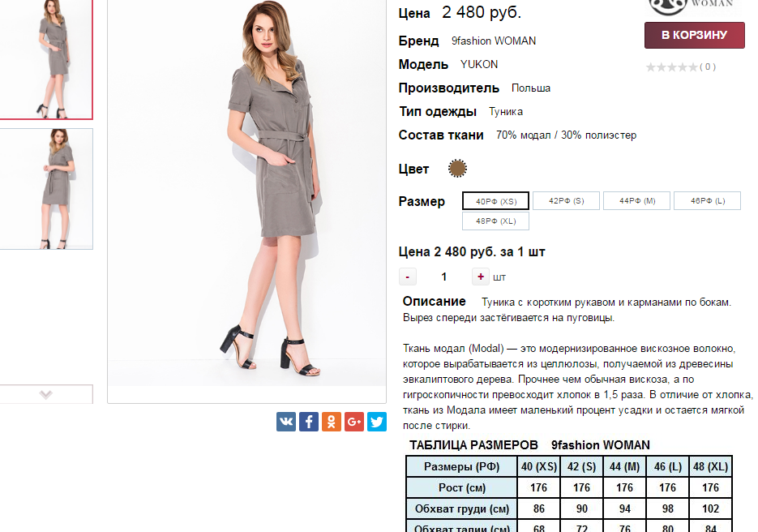758x532 pixels.
Task: Select size 40РФ (XS)
Action: click(x=495, y=201)
